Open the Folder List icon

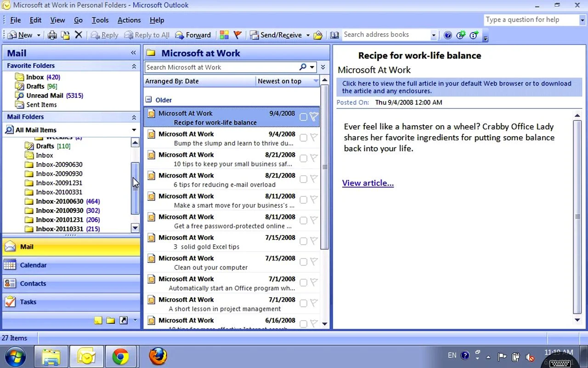pos(111,320)
